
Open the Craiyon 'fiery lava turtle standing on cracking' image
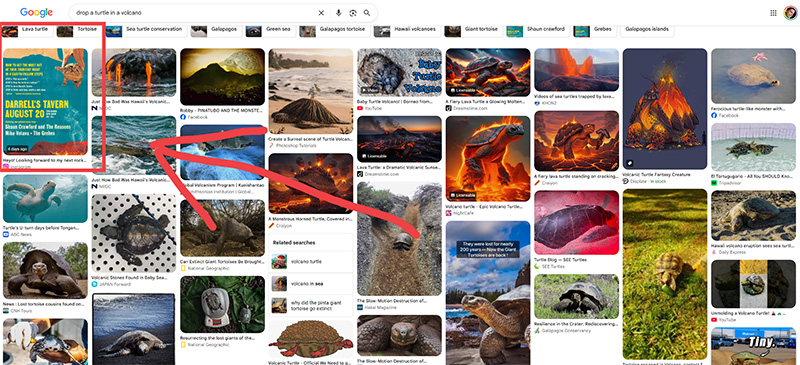point(577,141)
